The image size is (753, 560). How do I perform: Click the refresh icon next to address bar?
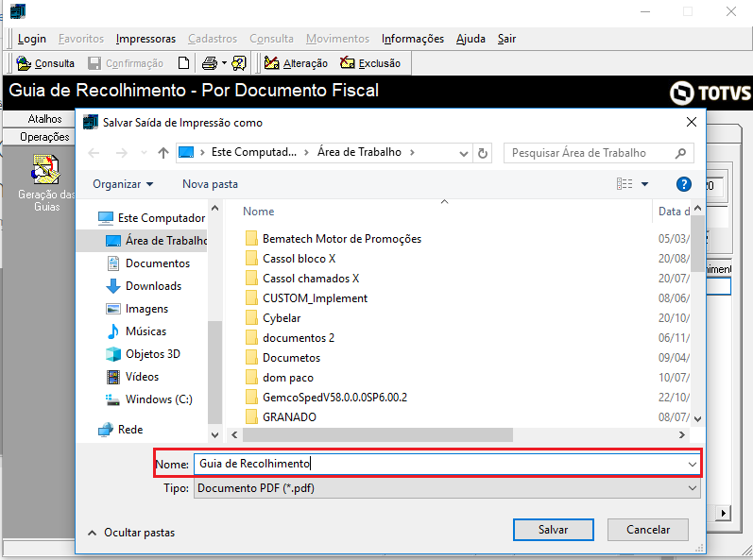pyautogui.click(x=483, y=154)
